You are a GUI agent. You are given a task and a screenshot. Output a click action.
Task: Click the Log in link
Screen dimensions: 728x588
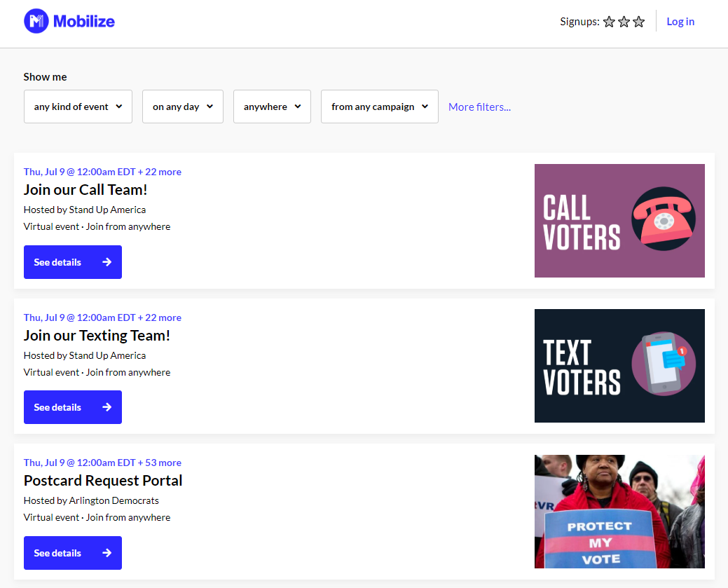[x=680, y=21]
